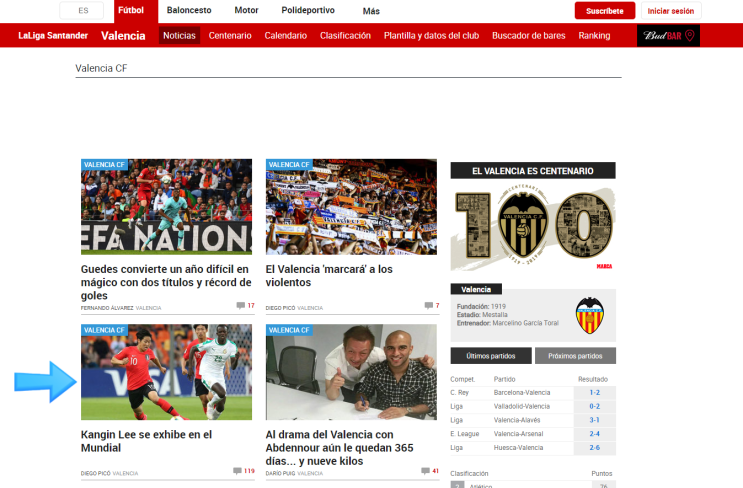Image resolution: width=743 pixels, height=488 pixels.
Task: Click Barcelona-Valencia match text
Action: [x=522, y=393]
